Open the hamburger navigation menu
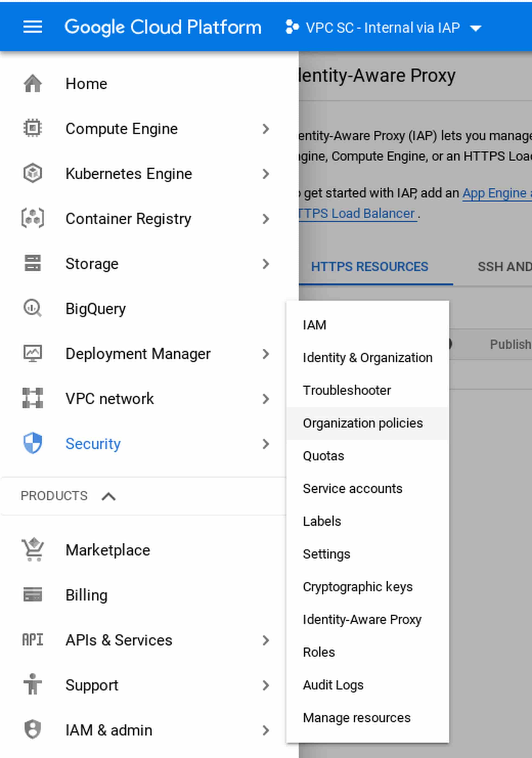Screen dimensions: 532x758 coord(33,27)
